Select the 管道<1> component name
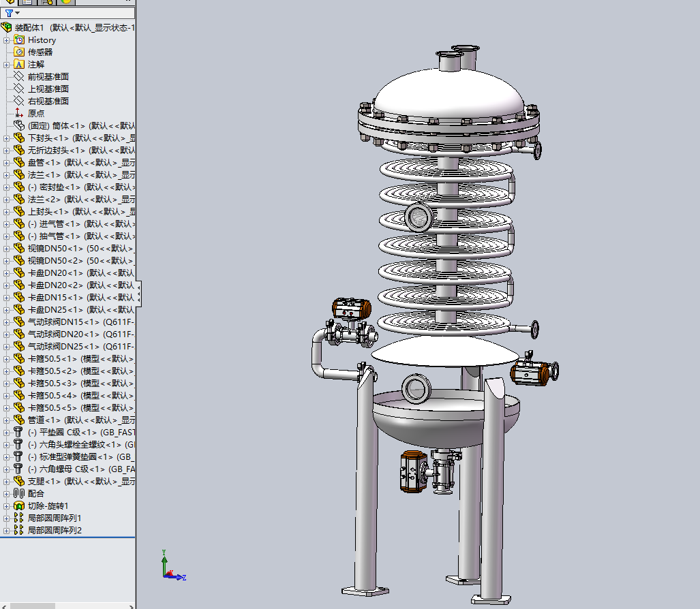 click(44, 420)
